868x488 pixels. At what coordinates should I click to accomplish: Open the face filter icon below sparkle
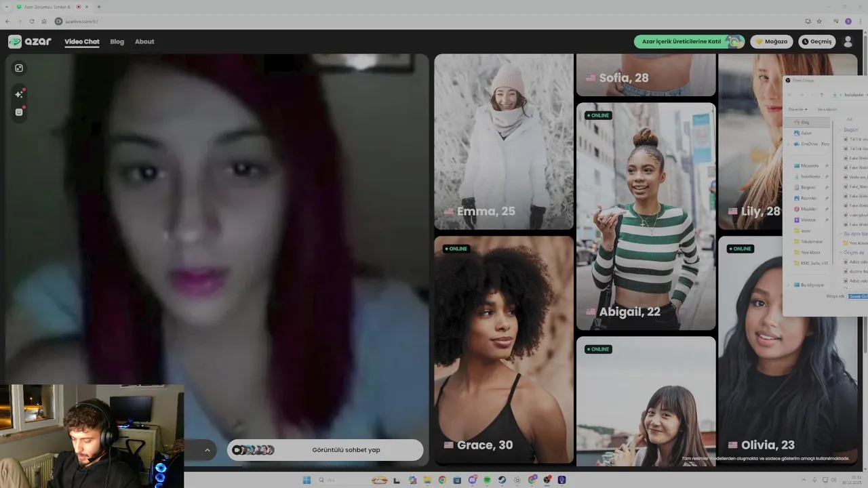click(19, 112)
